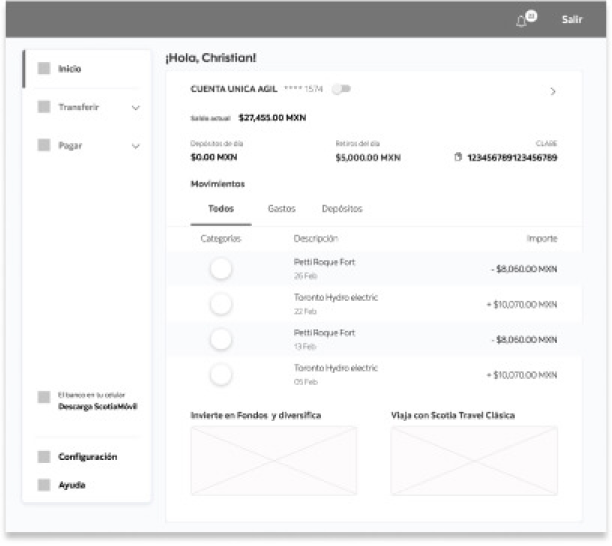Open Petti Roque Fort 13 Feb transaction
612x546 pixels.
click(x=375, y=339)
